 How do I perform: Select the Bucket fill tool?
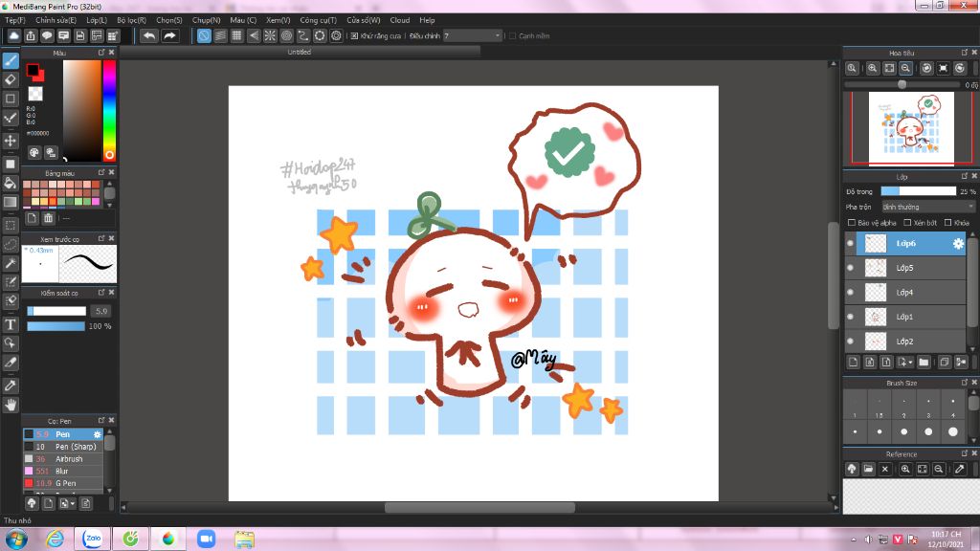(x=11, y=183)
